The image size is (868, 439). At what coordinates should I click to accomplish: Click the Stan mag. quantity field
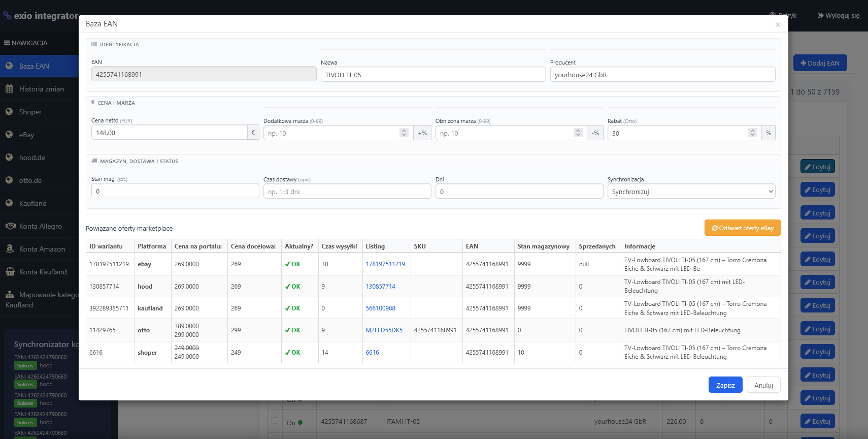click(x=175, y=191)
